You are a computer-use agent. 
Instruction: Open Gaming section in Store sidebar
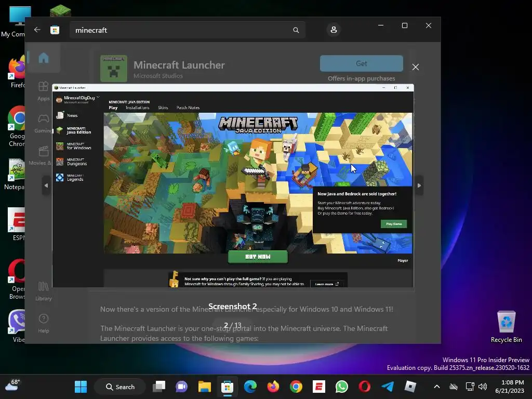[x=44, y=124]
